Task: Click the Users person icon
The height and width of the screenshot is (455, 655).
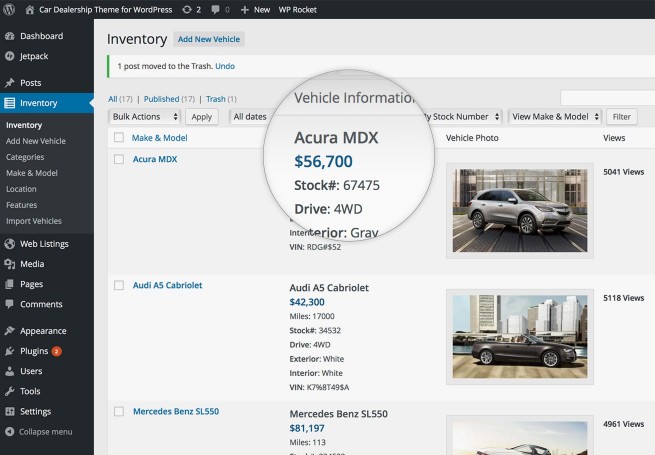Action: pos(10,371)
